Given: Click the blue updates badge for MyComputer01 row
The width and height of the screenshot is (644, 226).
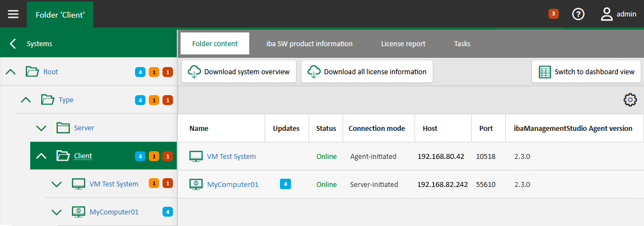Looking at the screenshot, I should click(285, 184).
